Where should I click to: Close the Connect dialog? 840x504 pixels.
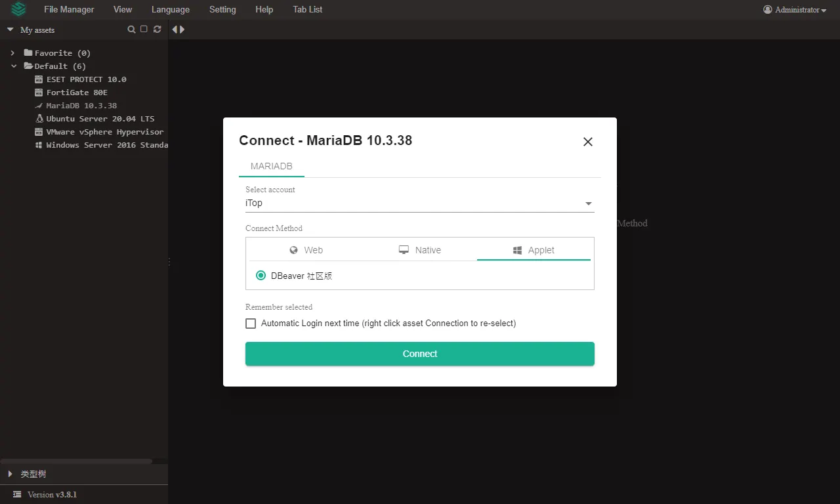[588, 142]
